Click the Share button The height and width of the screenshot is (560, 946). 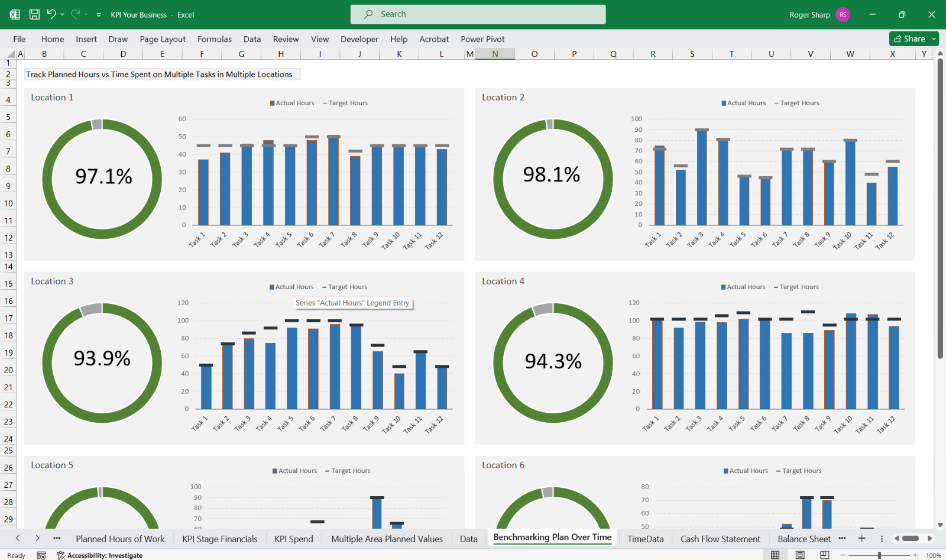pos(909,39)
